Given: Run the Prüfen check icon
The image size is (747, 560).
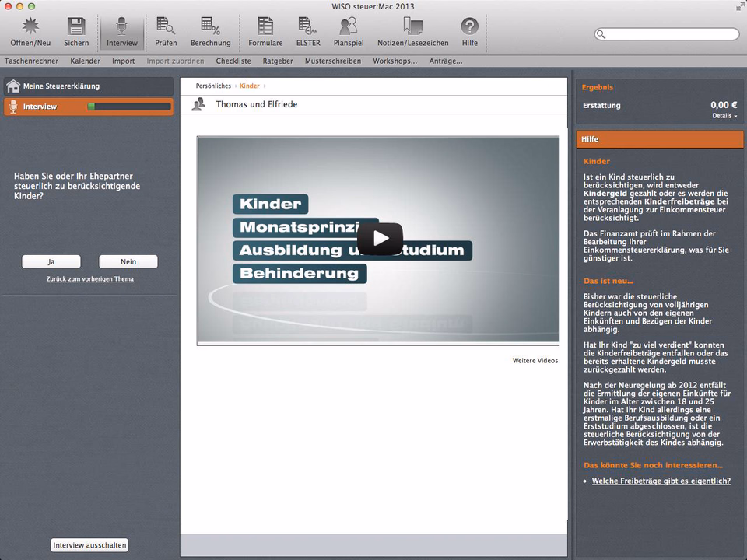Looking at the screenshot, I should pos(166,26).
